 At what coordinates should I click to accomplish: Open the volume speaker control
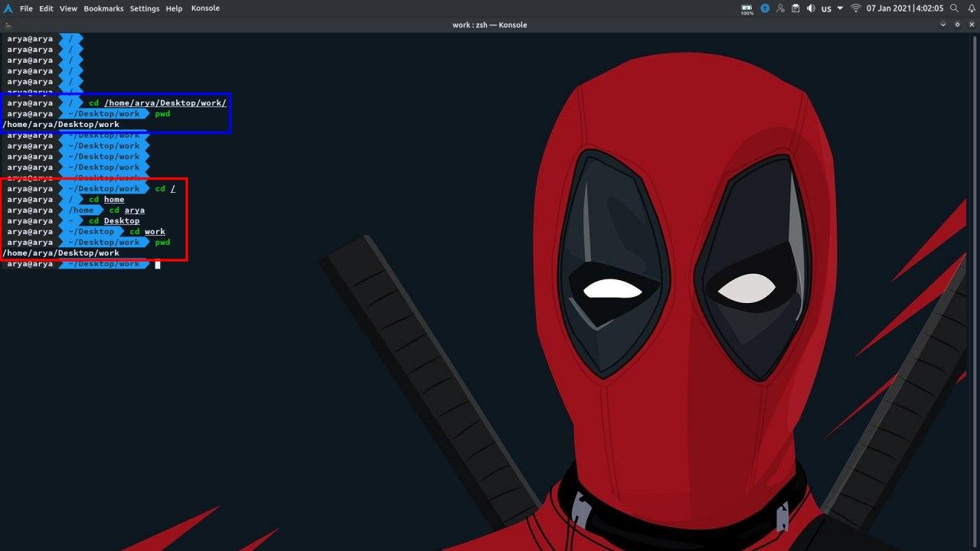pos(811,8)
